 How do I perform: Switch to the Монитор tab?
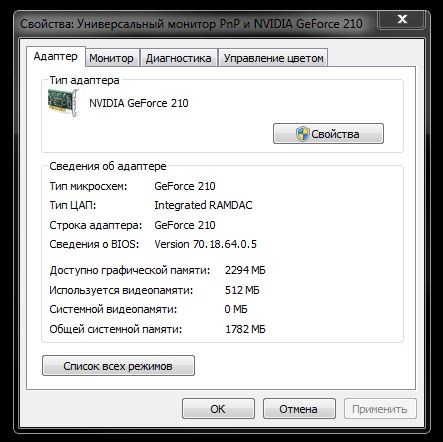click(x=111, y=58)
